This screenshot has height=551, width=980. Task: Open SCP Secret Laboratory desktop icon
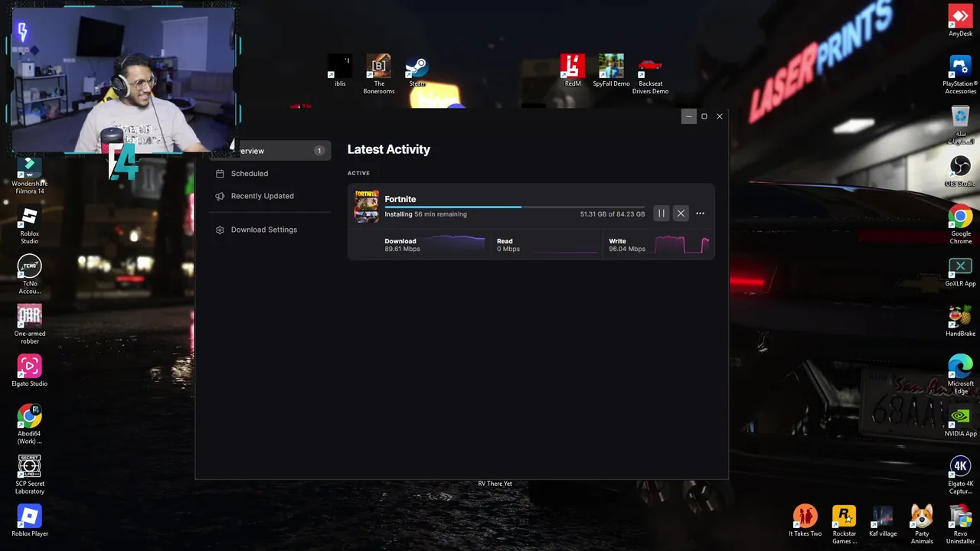click(29, 474)
